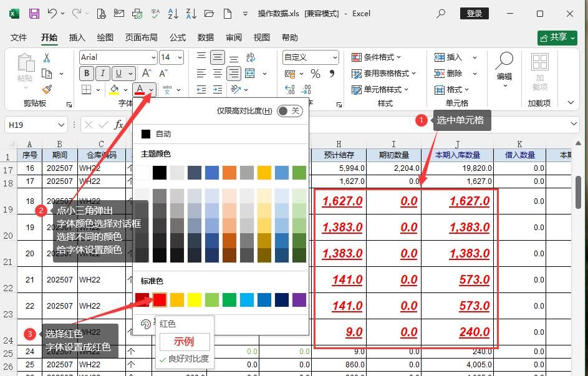Pick the red standard color swatch

[x=160, y=300]
